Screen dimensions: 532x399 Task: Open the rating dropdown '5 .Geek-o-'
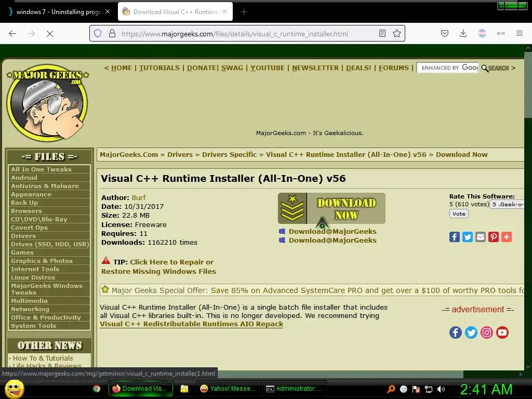[507, 204]
